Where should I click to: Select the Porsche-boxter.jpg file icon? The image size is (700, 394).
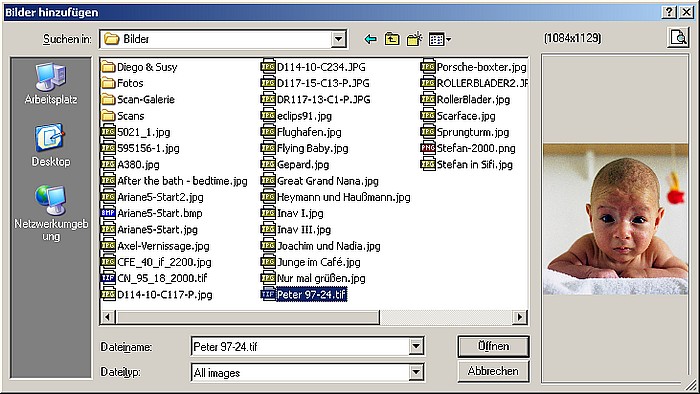[x=428, y=67]
